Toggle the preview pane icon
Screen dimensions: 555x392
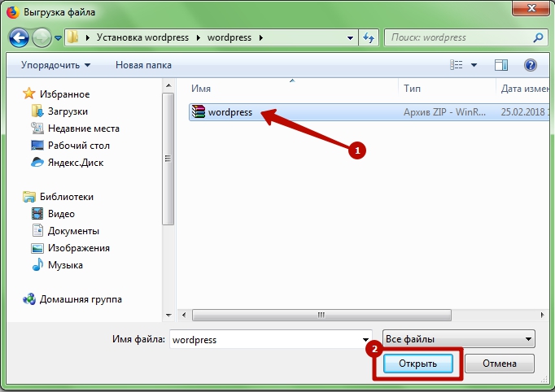point(500,65)
